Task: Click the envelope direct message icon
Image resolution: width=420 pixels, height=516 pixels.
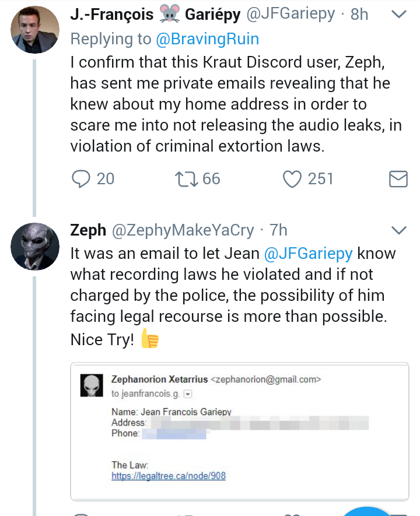Action: tap(398, 179)
